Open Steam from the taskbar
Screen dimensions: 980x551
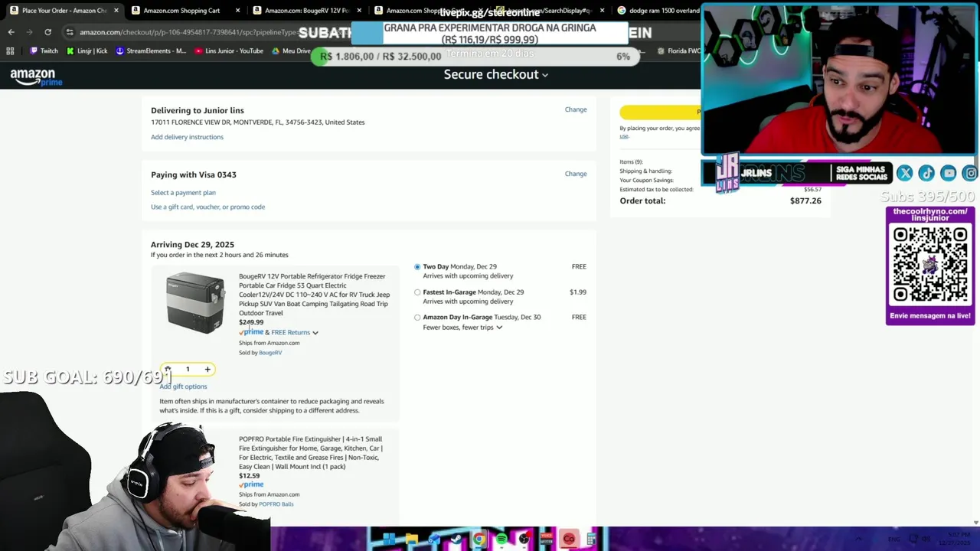(x=456, y=540)
